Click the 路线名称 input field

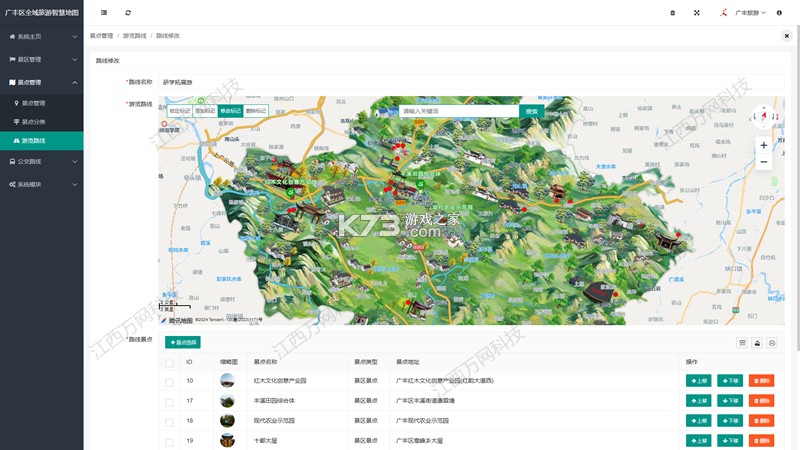471,82
